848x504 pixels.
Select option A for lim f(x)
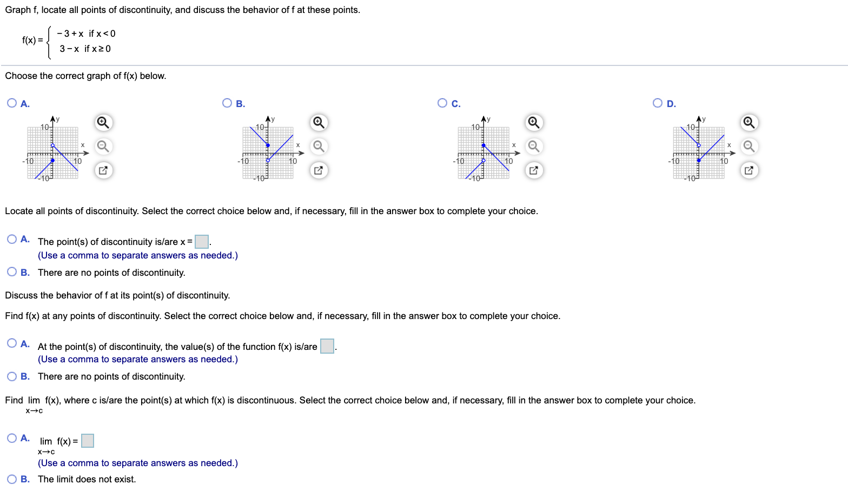pos(11,437)
